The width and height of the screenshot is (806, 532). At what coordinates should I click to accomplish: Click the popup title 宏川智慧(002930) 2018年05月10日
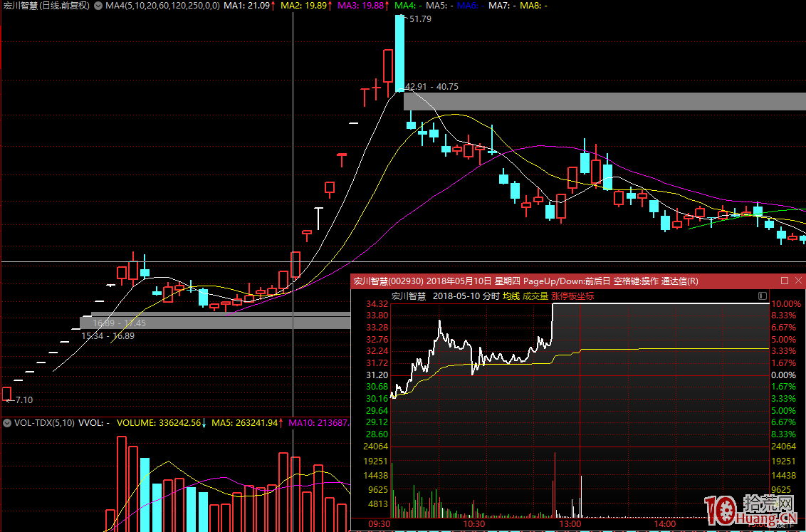[422, 281]
